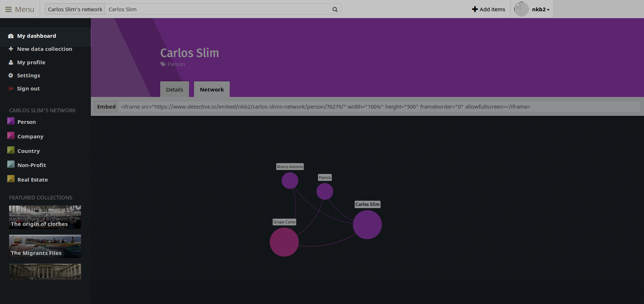Viewport: 644px width, 304px height.
Task: Click the Featured Collections heading
Action: pyautogui.click(x=41, y=198)
